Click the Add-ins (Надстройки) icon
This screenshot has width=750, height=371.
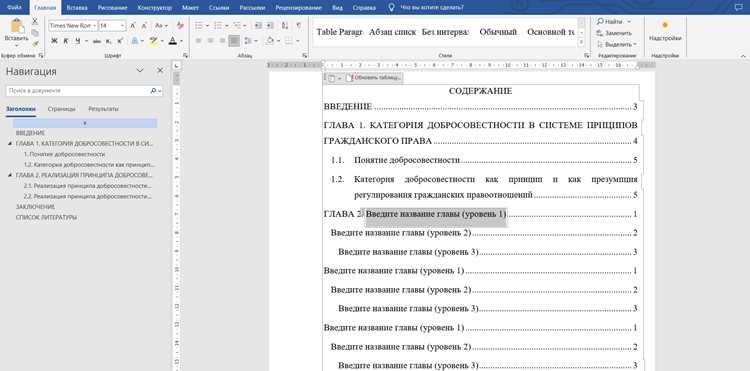pyautogui.click(x=665, y=25)
